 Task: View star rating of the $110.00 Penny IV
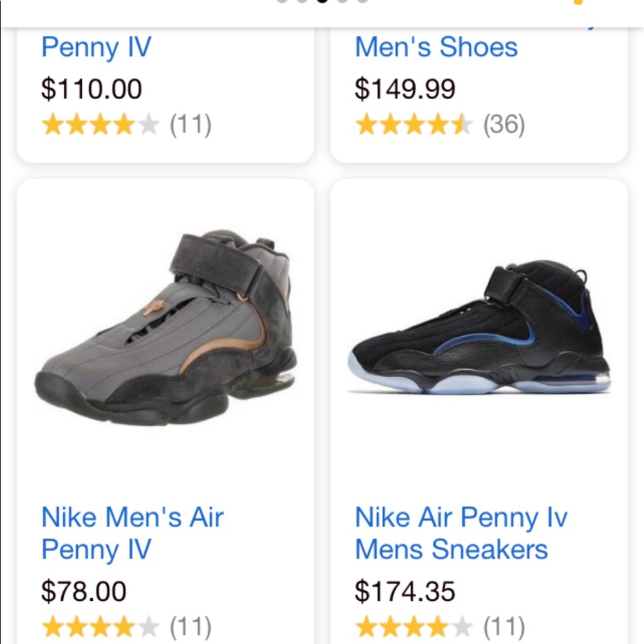click(100, 124)
